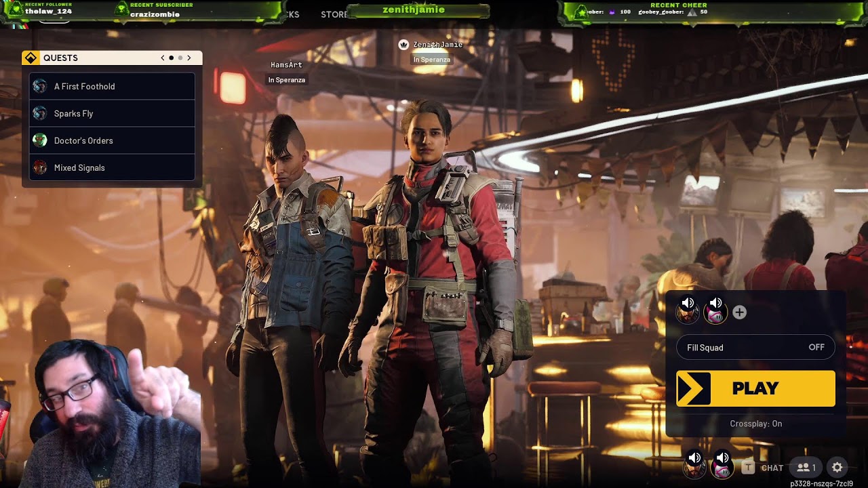This screenshot has width=868, height=488.
Task: Open the quest Mixed Signals
Action: (x=113, y=167)
